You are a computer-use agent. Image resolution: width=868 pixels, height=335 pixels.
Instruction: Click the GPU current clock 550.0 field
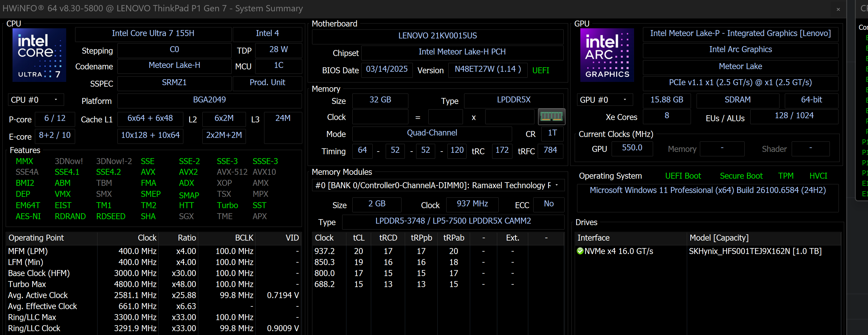click(x=632, y=148)
